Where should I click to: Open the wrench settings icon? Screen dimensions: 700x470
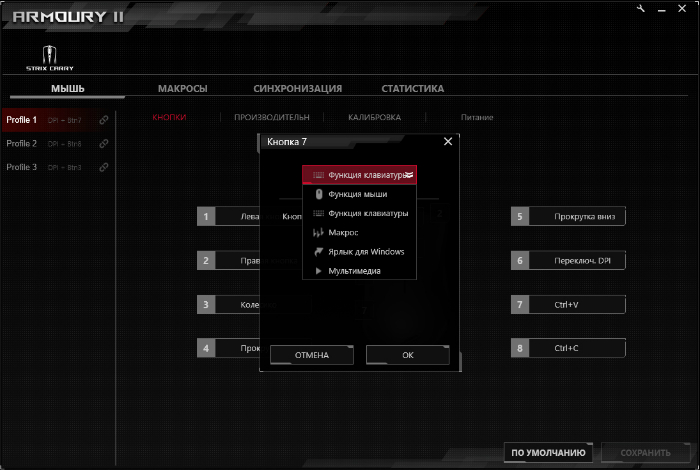[x=641, y=8]
